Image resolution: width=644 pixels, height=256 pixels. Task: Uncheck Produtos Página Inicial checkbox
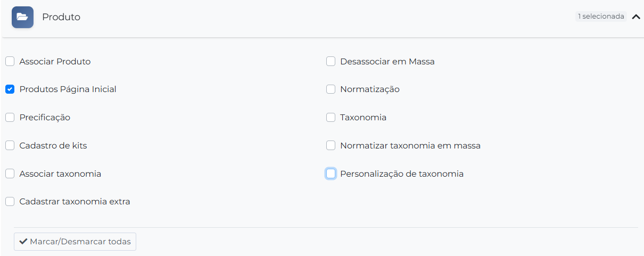[x=10, y=89]
